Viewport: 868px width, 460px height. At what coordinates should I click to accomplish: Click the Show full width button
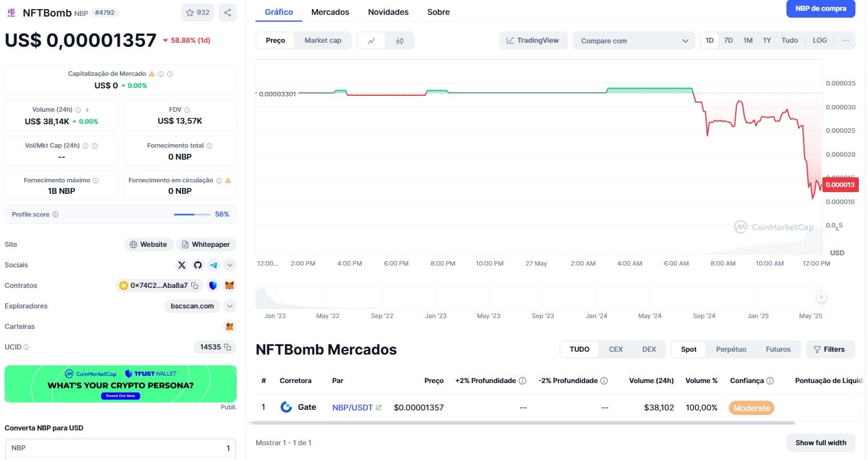[821, 443]
